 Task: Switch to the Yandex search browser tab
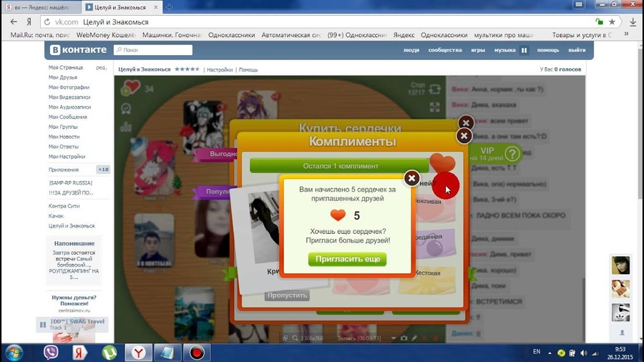39,7
